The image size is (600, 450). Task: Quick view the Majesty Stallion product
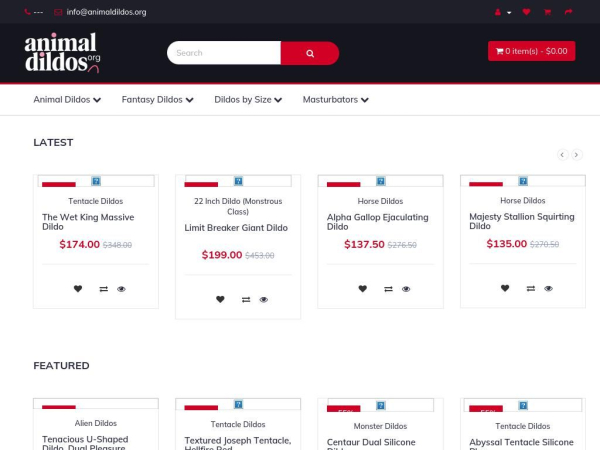(x=548, y=289)
